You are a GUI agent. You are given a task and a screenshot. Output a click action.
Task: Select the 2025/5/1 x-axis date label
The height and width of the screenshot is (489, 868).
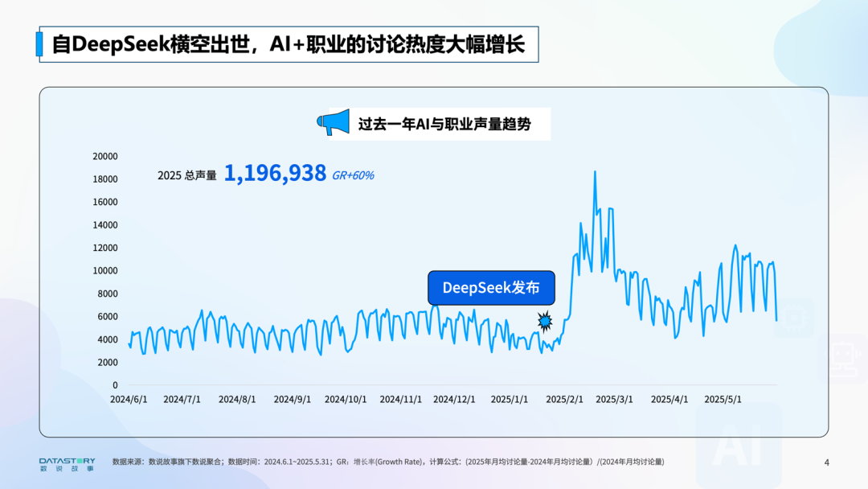(x=723, y=399)
